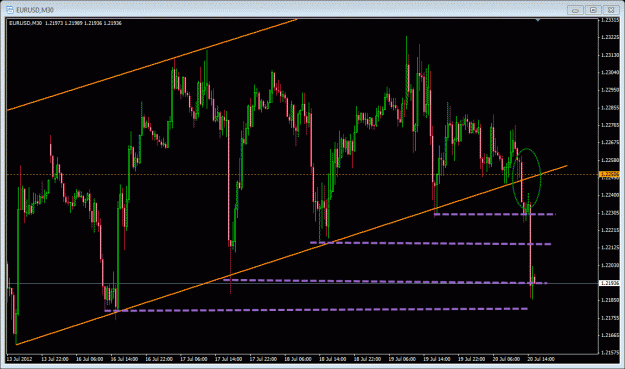Click the 13 Jul 2012 time label
This screenshot has width=625, height=369.
coord(19,359)
